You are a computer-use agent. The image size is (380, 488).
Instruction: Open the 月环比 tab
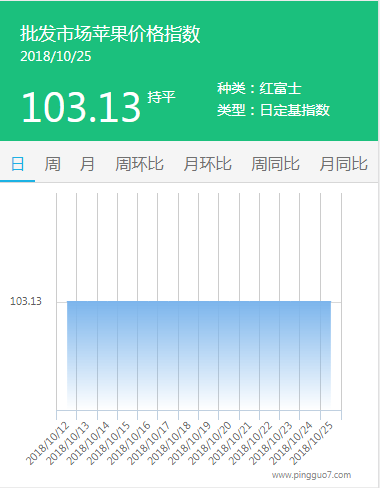[207, 164]
